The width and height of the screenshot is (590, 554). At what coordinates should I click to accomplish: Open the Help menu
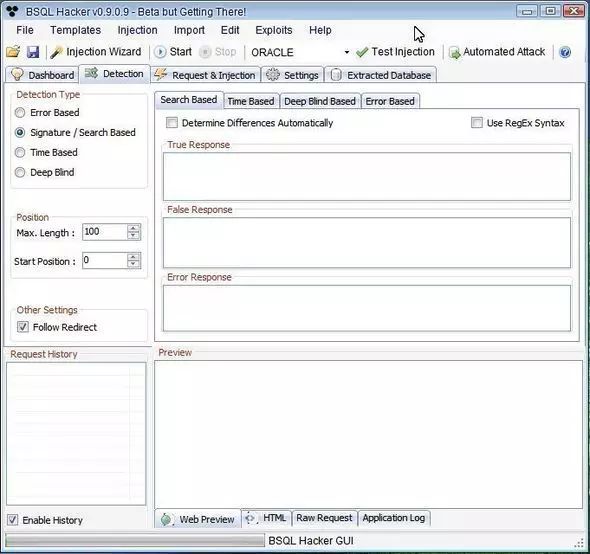(x=320, y=30)
